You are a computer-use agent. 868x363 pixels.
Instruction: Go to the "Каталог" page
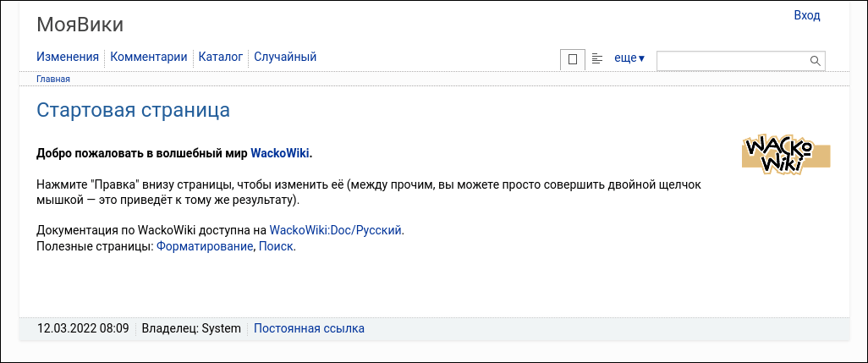click(221, 58)
